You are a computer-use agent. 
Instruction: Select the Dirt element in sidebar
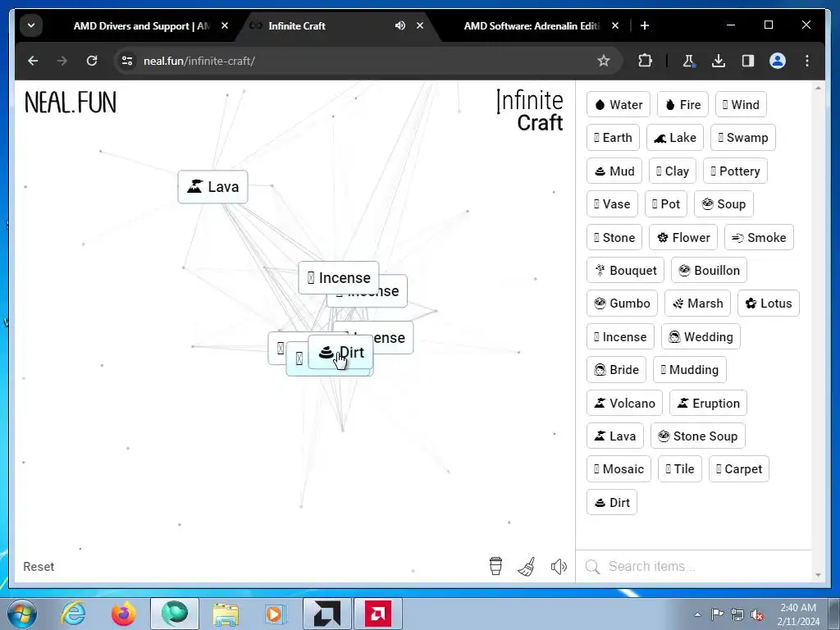[612, 503]
